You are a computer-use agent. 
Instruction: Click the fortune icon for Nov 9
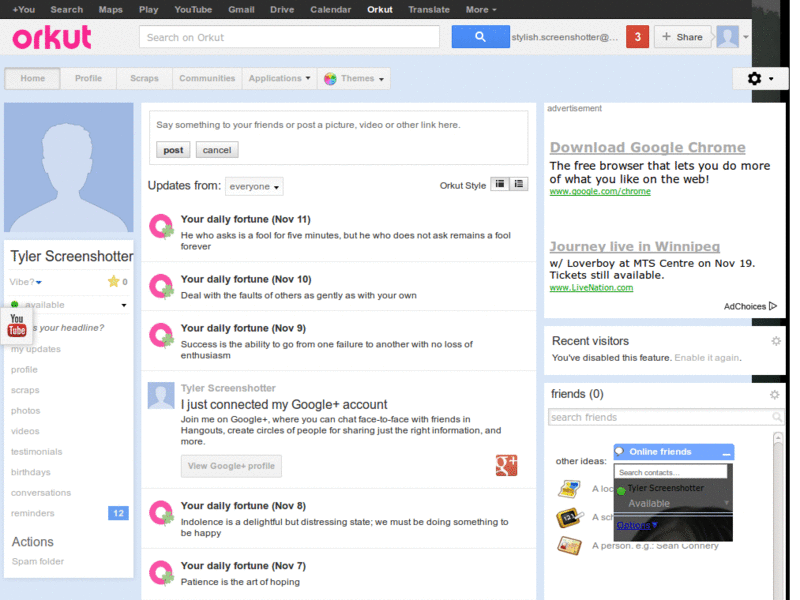point(161,335)
